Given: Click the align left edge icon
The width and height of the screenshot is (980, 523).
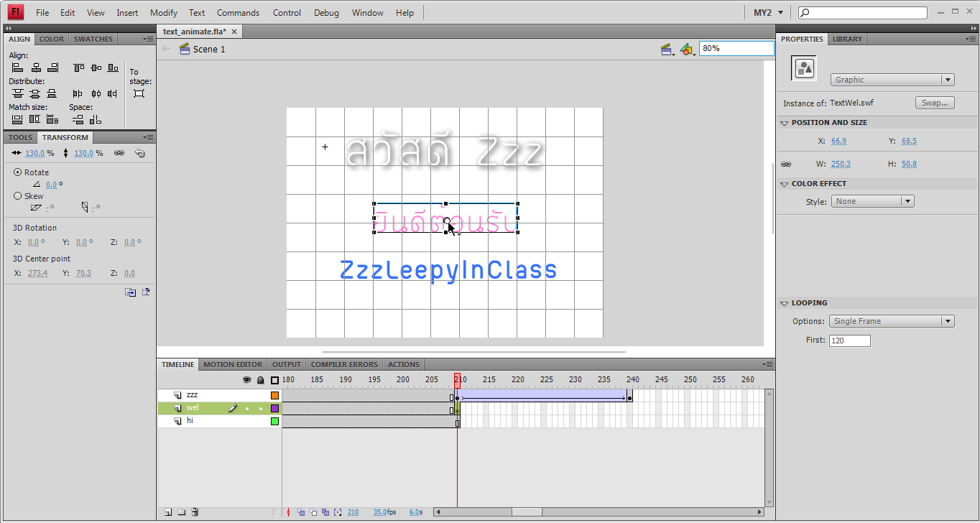Looking at the screenshot, I should tap(17, 68).
